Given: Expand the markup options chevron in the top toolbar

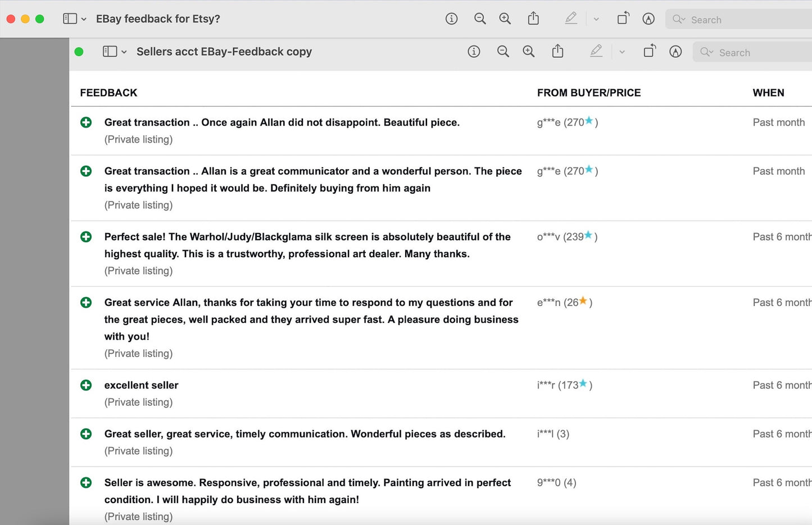Looking at the screenshot, I should point(596,19).
